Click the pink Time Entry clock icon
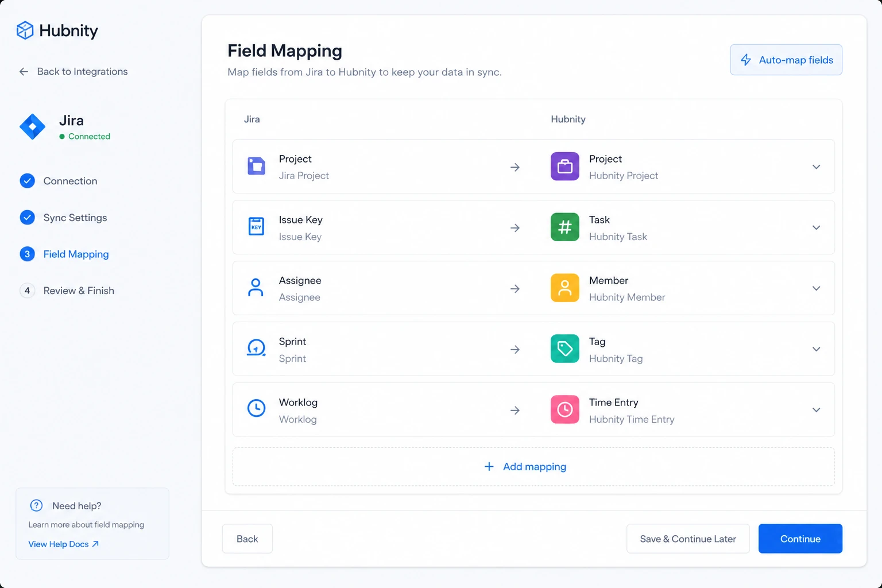 click(565, 410)
